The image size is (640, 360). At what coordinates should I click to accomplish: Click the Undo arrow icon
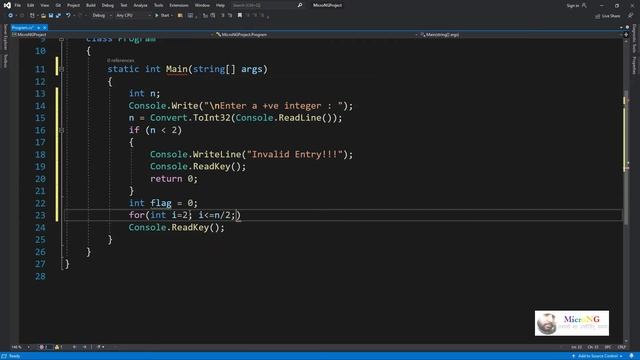(68, 16)
